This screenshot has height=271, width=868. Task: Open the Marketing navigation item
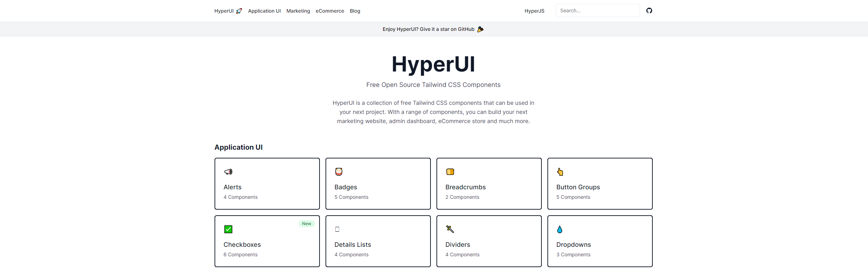click(x=298, y=11)
